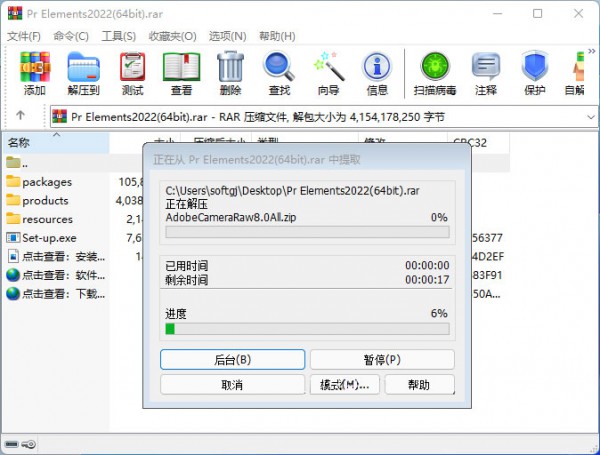Open the 工具(S) menu
Screen dimensions: 600x455
point(118,36)
